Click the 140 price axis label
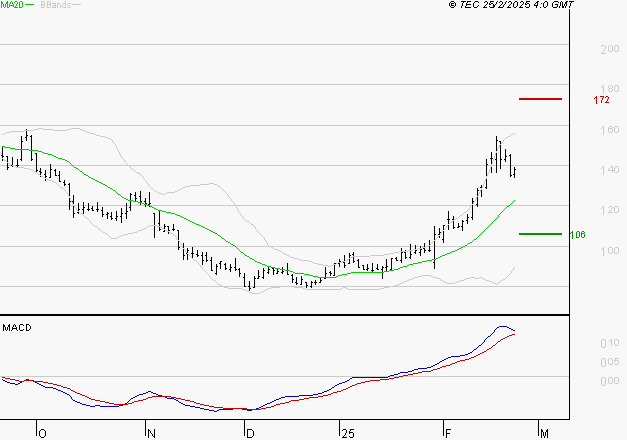Image resolution: width=627 pixels, height=440 pixels. pos(610,170)
